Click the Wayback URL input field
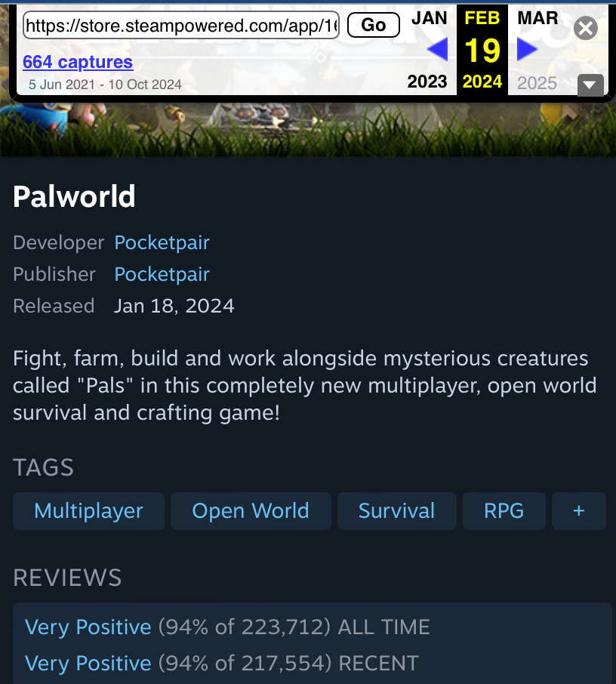This screenshot has height=684, width=616. [x=181, y=26]
